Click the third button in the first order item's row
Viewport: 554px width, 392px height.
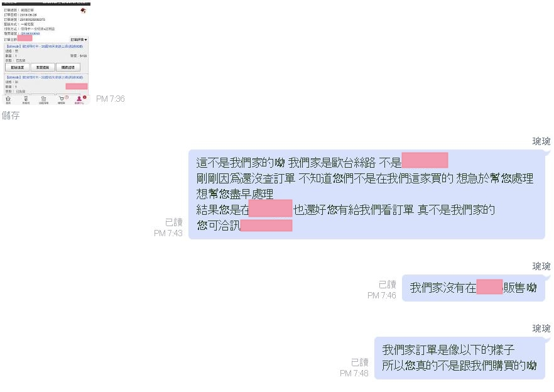[x=68, y=67]
